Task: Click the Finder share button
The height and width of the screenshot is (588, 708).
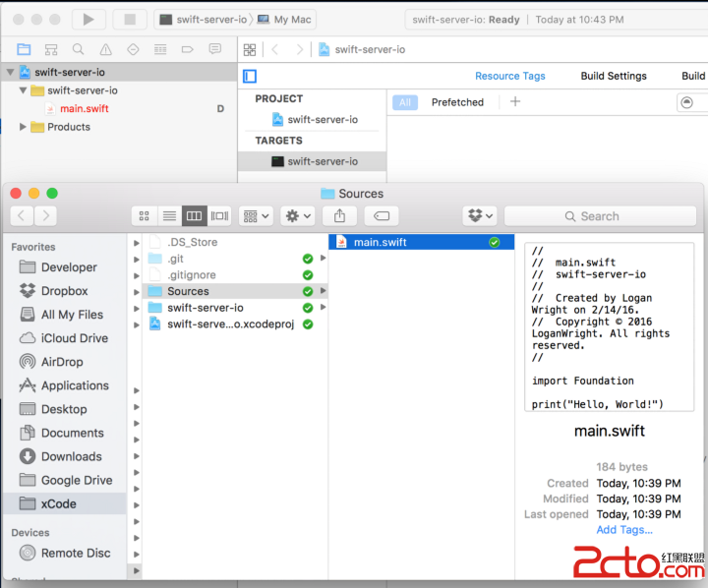Action: [x=339, y=216]
